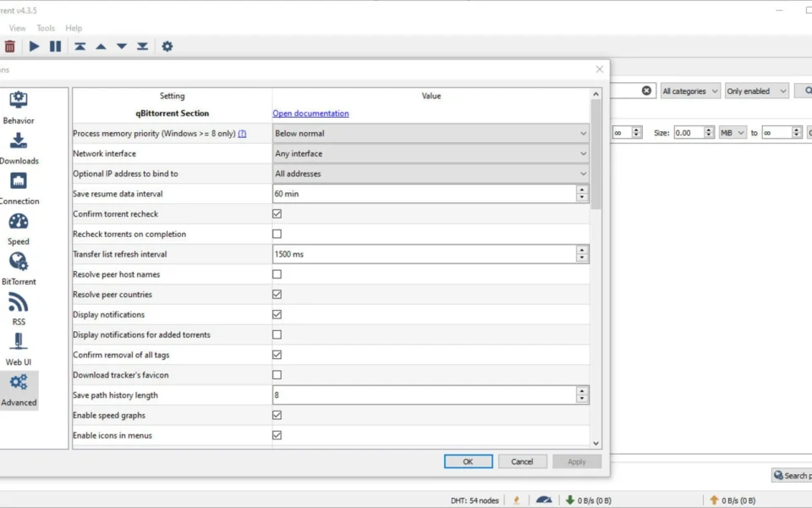Expand Process memory priority dropdown
The width and height of the screenshot is (812, 508).
(x=431, y=133)
